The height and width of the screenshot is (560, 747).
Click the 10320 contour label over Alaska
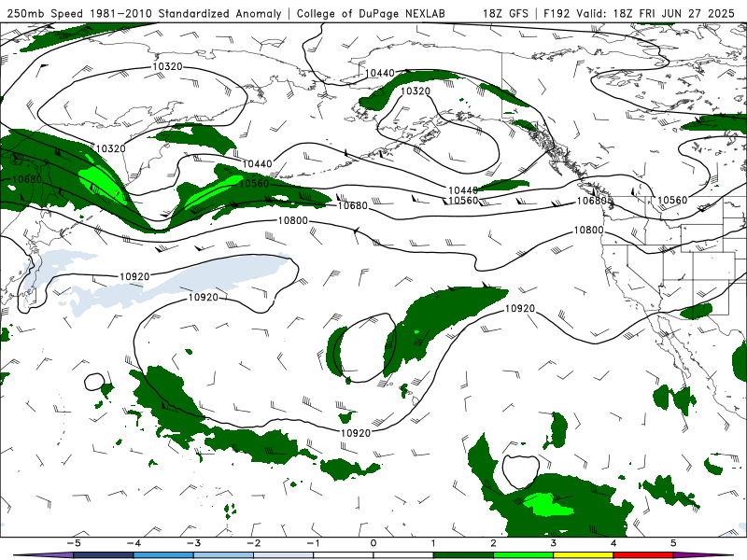click(415, 91)
